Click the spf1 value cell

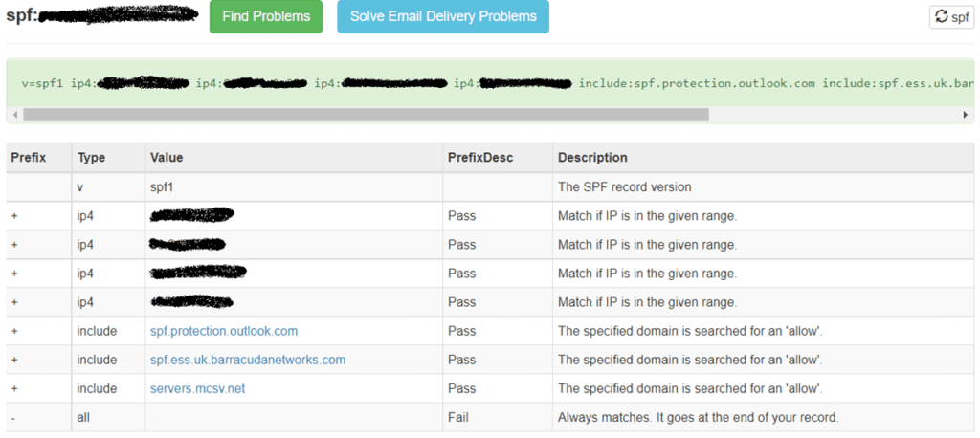click(163, 186)
